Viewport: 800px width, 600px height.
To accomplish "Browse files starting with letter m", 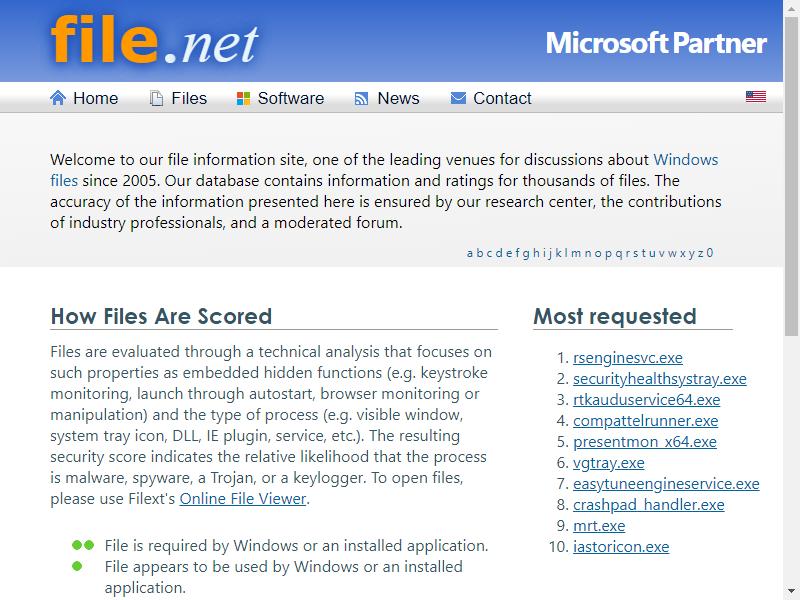I will pyautogui.click(x=576, y=253).
